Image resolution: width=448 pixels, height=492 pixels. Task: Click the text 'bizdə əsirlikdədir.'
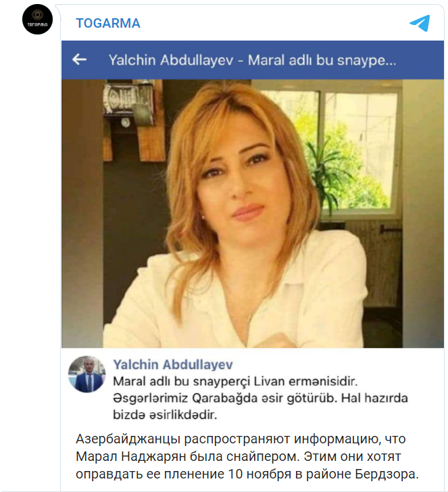coord(165,415)
